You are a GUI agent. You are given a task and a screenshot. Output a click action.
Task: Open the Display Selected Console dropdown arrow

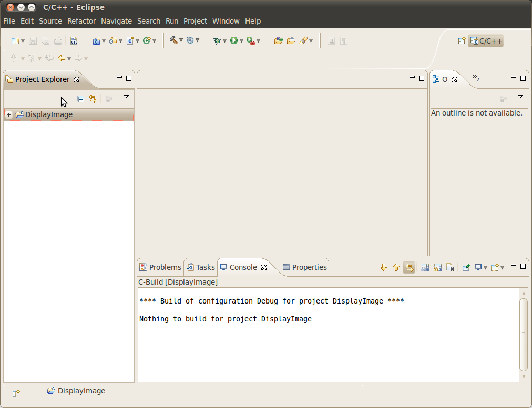(x=485, y=268)
